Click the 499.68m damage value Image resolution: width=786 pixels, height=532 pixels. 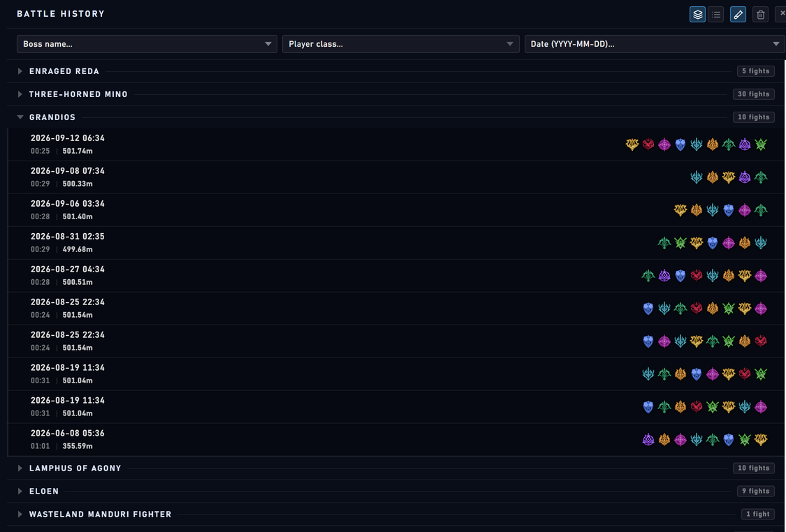tap(78, 249)
